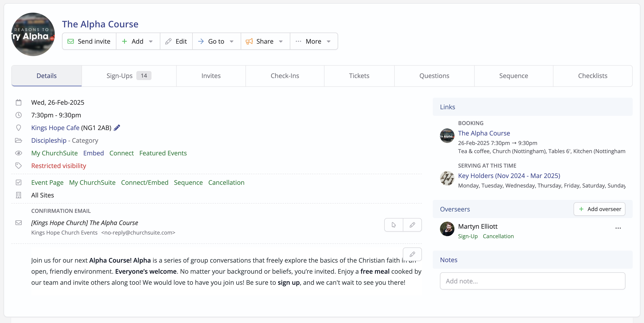Viewport: 644px width, 323px height.
Task: Open the Sequence tab
Action: point(514,76)
